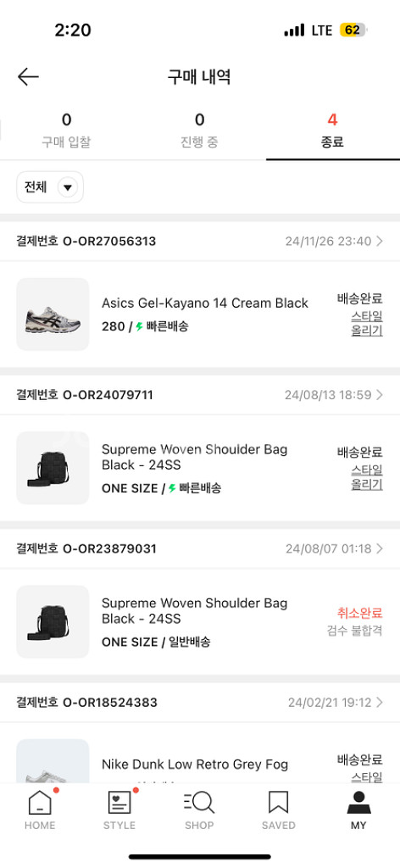The width and height of the screenshot is (400, 868).
Task: Expand order O-OR23879031 details chevron
Action: [x=380, y=548]
